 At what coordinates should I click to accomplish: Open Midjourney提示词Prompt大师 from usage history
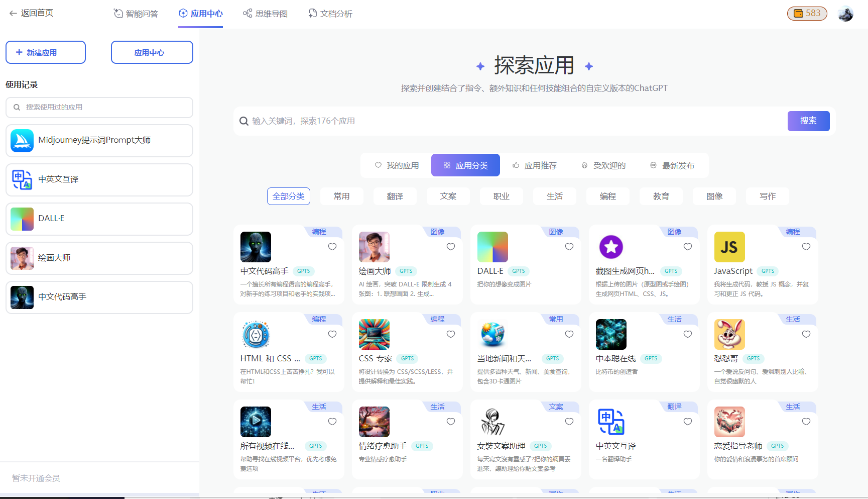click(99, 140)
